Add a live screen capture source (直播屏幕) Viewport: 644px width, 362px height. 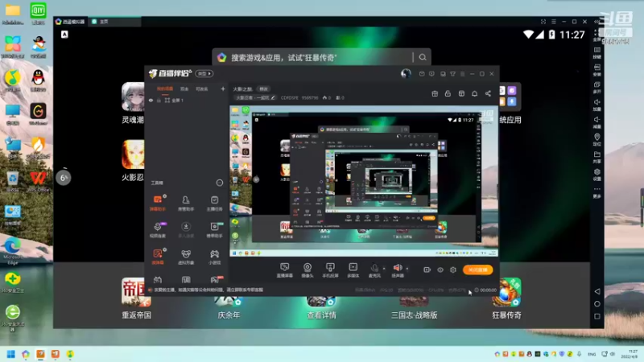284,270
